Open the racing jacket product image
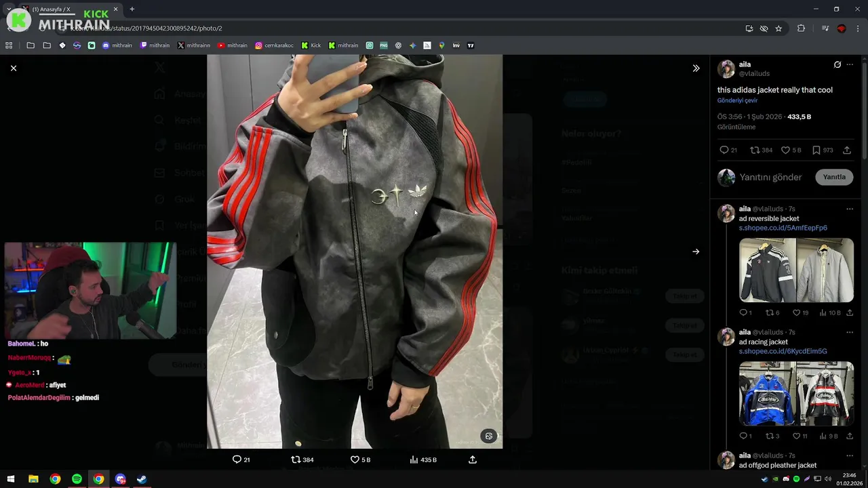This screenshot has height=488, width=868. point(796,393)
